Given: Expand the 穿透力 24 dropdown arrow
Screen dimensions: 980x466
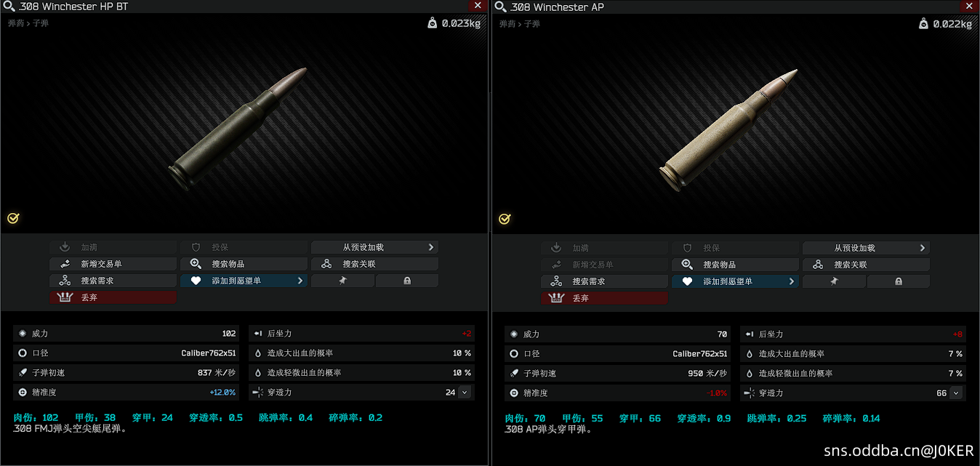Looking at the screenshot, I should 465,392.
